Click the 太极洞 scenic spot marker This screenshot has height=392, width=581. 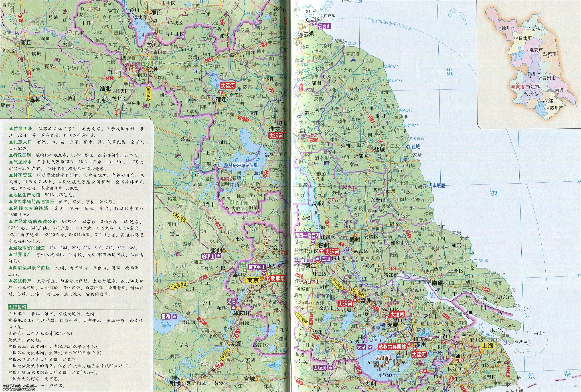(320, 368)
